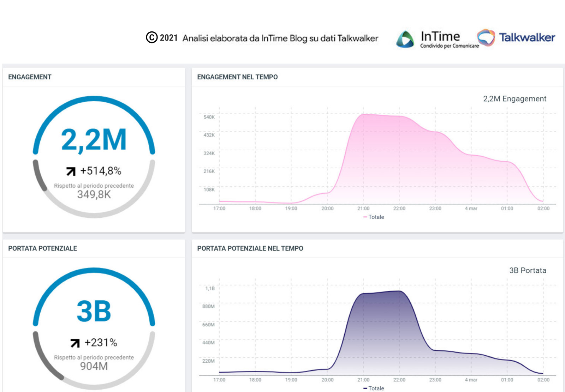Select the 904M previous period value
The height and width of the screenshot is (392, 565).
(x=94, y=366)
